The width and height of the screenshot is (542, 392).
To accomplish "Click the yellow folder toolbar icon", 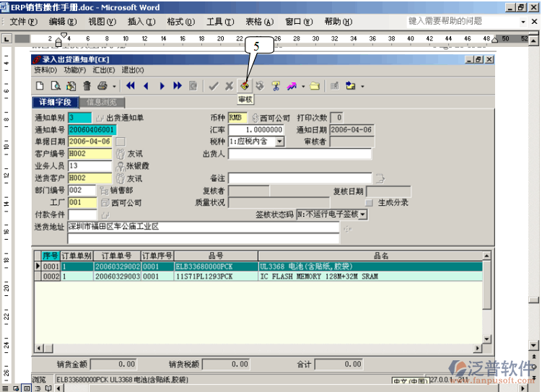I will click(315, 86).
